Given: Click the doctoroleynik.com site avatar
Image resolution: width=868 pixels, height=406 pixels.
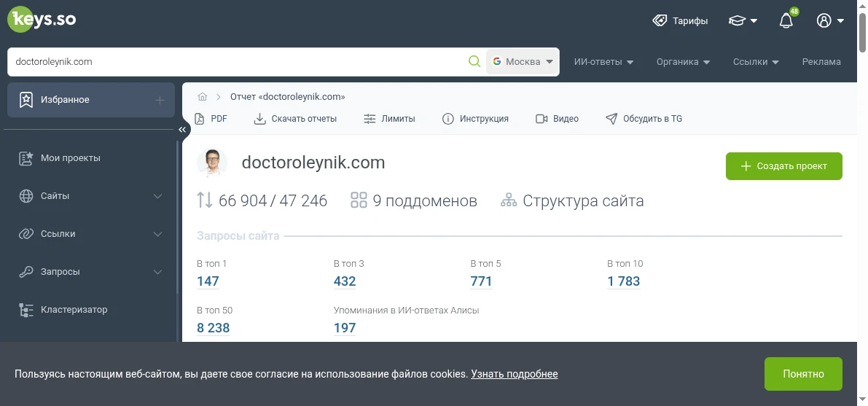Looking at the screenshot, I should 212,163.
